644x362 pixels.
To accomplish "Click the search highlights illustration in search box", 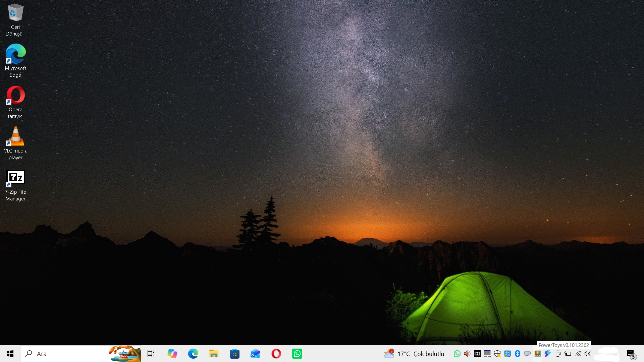I will tap(124, 354).
